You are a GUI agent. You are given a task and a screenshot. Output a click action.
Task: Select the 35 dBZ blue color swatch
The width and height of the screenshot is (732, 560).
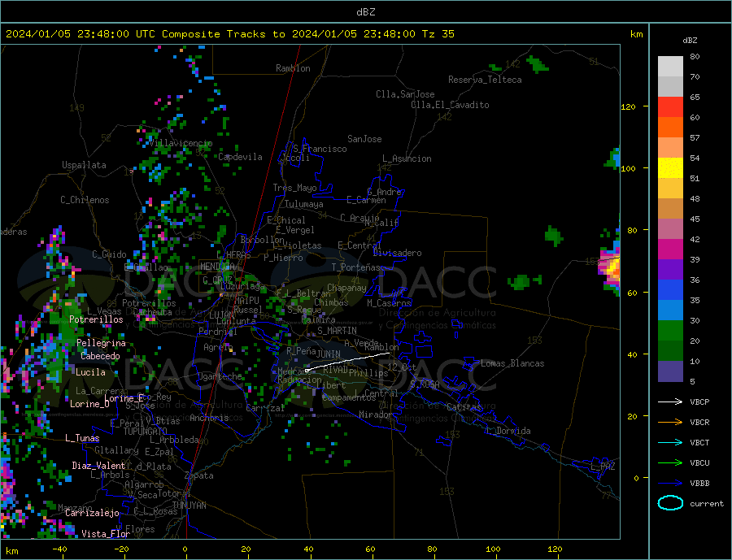(670, 310)
